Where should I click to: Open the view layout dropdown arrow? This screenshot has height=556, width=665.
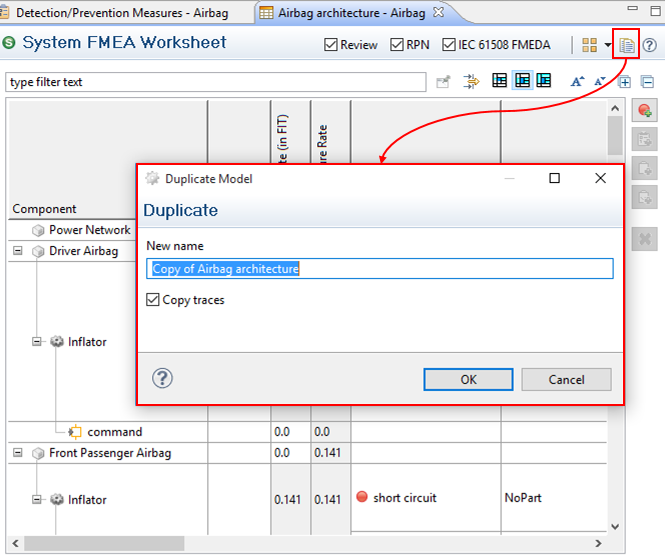click(607, 45)
